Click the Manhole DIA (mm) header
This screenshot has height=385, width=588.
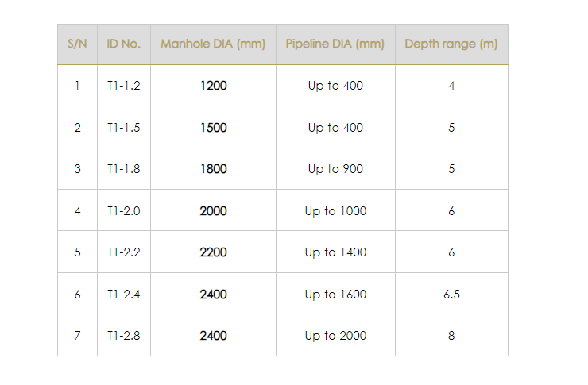(x=213, y=44)
